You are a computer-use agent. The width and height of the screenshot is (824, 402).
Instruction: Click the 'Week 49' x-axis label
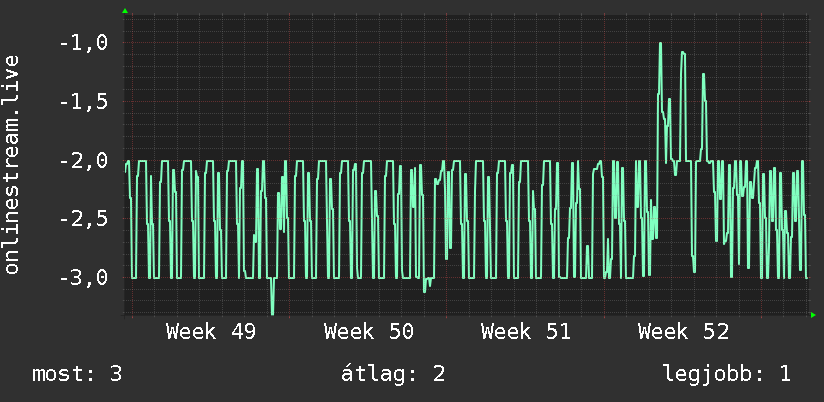211,332
